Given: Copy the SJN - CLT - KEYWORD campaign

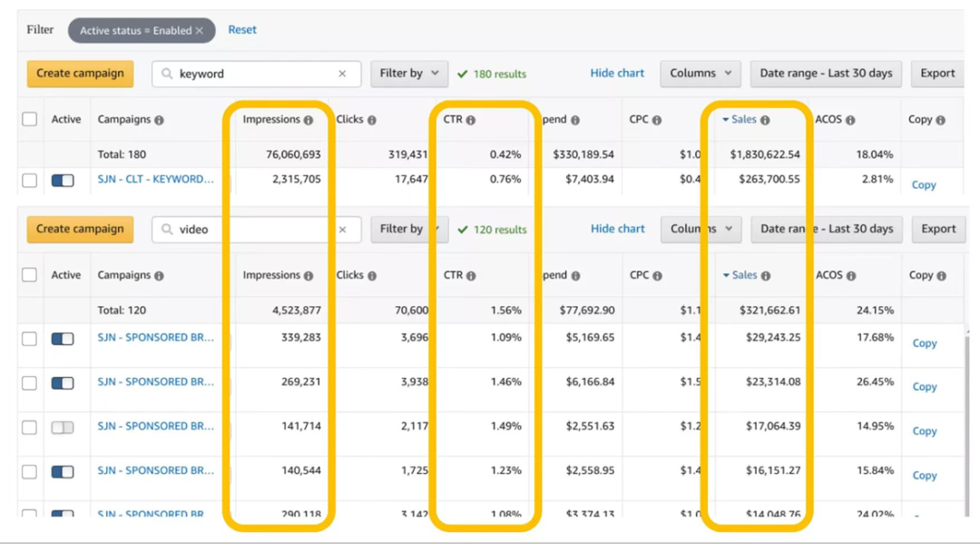Looking at the screenshot, I should click(924, 184).
